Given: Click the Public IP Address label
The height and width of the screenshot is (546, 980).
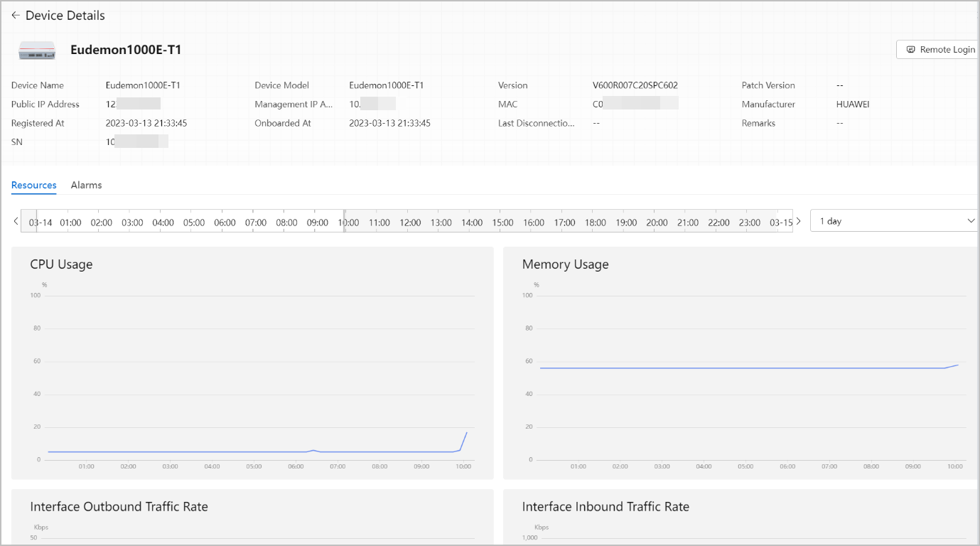Looking at the screenshot, I should [x=45, y=105].
